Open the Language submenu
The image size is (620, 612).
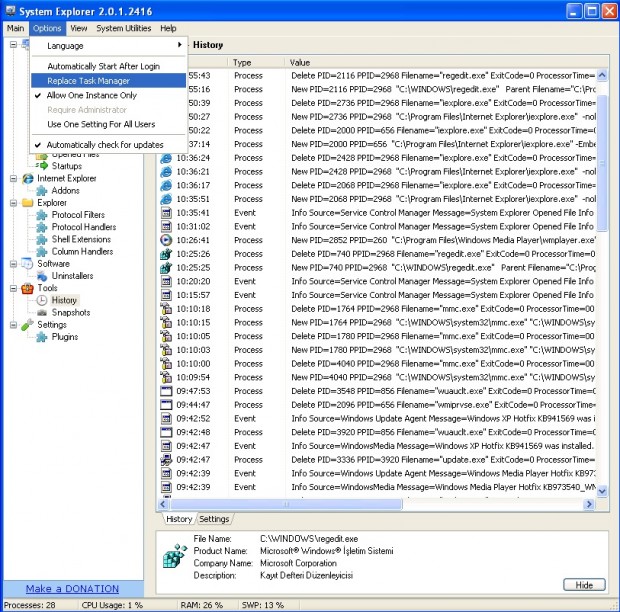click(x=108, y=46)
